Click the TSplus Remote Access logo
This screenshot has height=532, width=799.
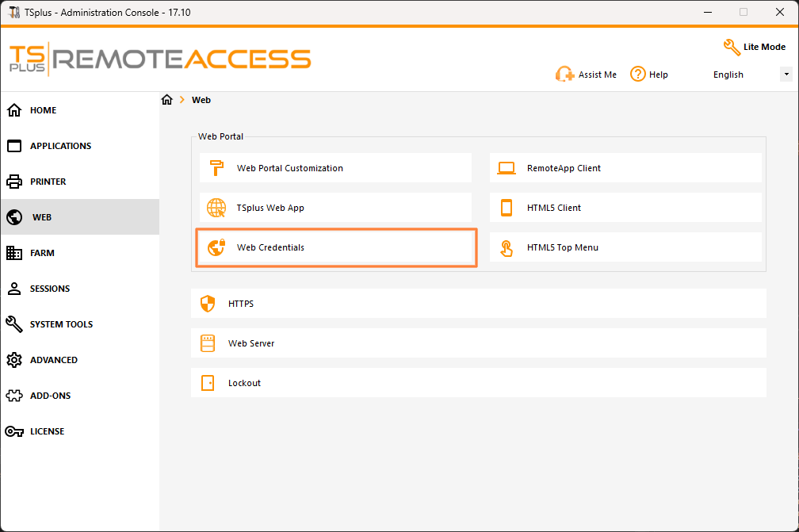(x=161, y=59)
